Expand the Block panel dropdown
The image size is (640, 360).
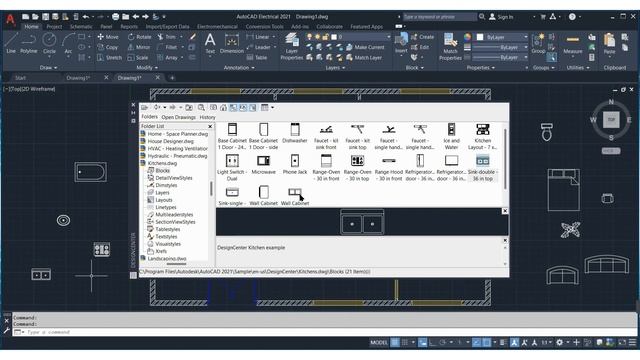pos(415,68)
